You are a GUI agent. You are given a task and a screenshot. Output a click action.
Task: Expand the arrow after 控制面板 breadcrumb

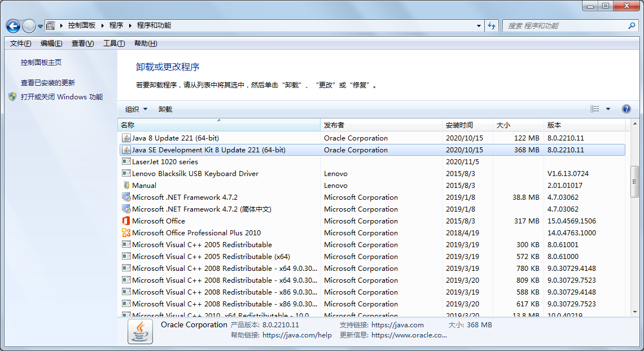102,25
